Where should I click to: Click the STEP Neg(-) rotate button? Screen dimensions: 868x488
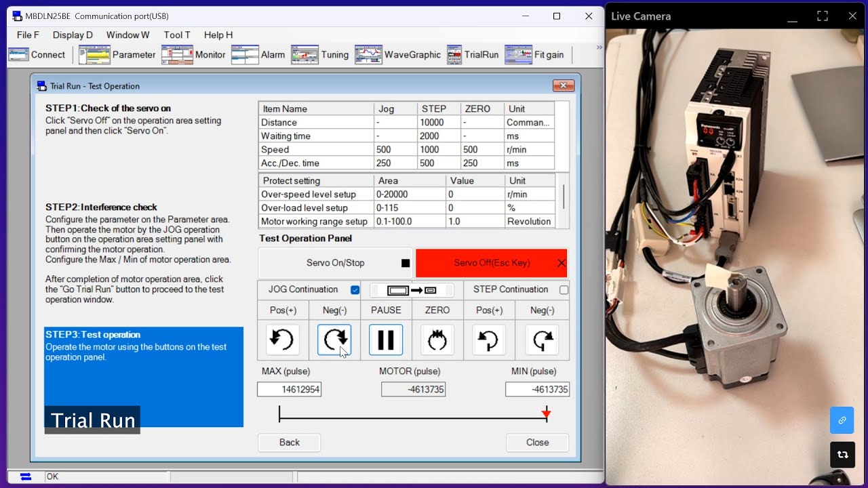coord(540,340)
